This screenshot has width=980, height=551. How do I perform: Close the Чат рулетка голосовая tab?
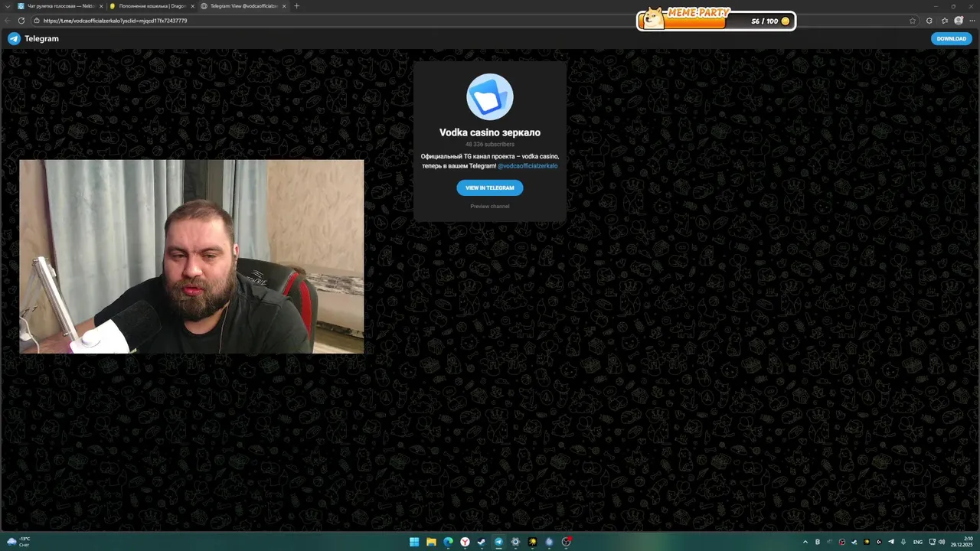(x=101, y=6)
